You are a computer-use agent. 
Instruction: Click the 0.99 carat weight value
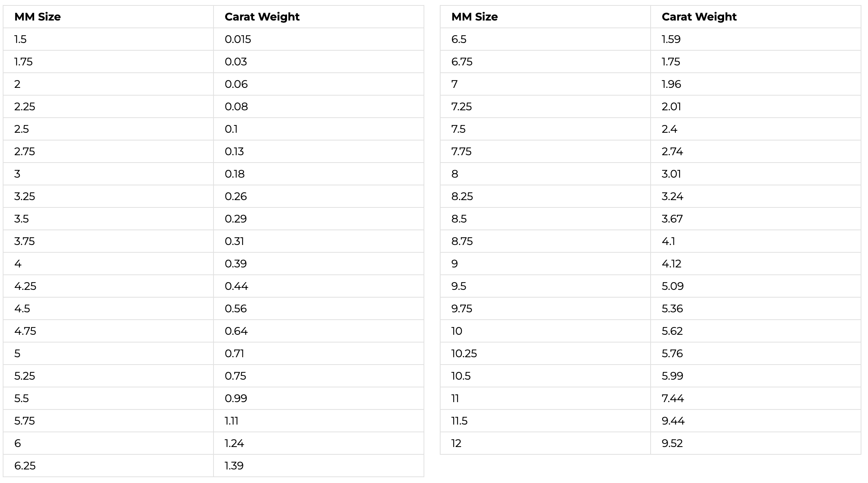(236, 398)
